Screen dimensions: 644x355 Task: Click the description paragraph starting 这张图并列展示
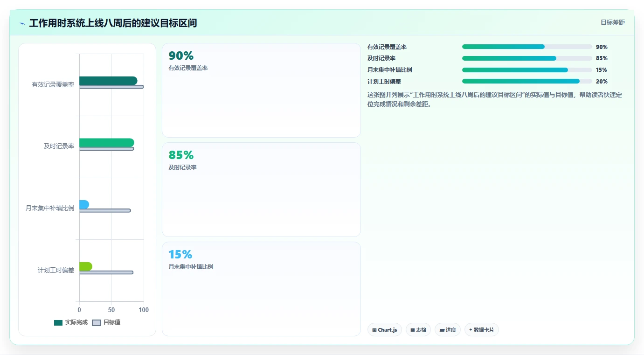coord(495,99)
